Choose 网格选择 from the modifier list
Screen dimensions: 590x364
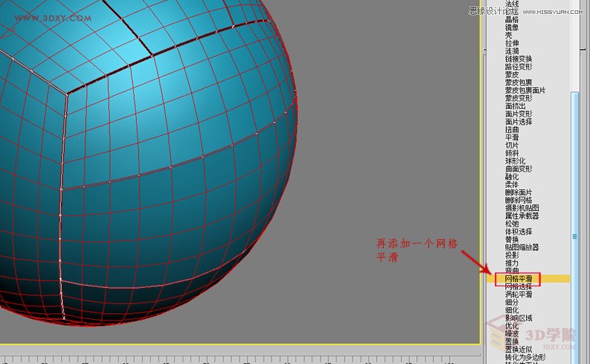518,286
